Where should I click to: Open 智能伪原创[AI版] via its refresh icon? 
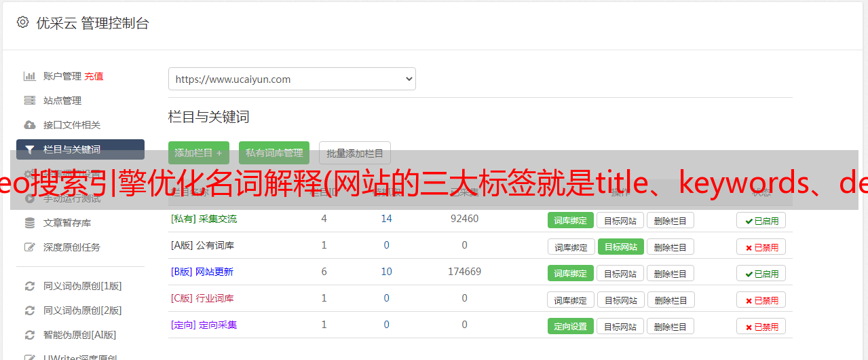(x=30, y=335)
